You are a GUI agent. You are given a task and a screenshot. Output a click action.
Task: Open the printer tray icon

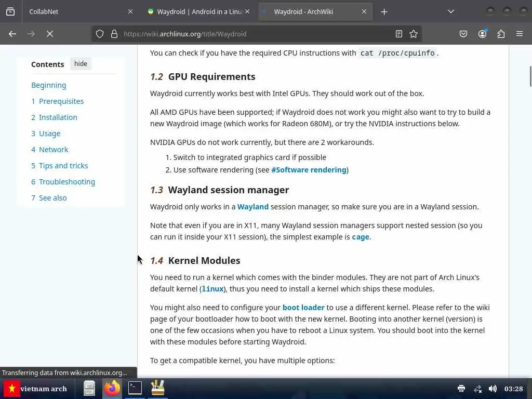pos(461,389)
